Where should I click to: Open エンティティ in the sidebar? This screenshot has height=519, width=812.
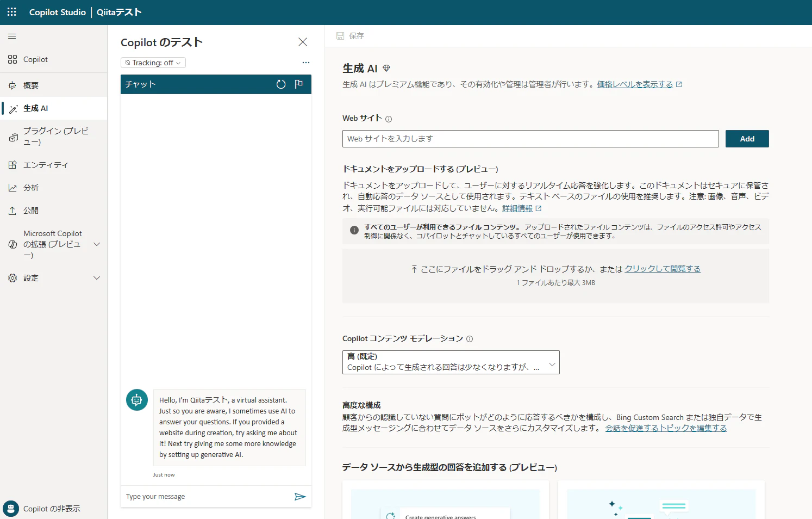point(54,165)
